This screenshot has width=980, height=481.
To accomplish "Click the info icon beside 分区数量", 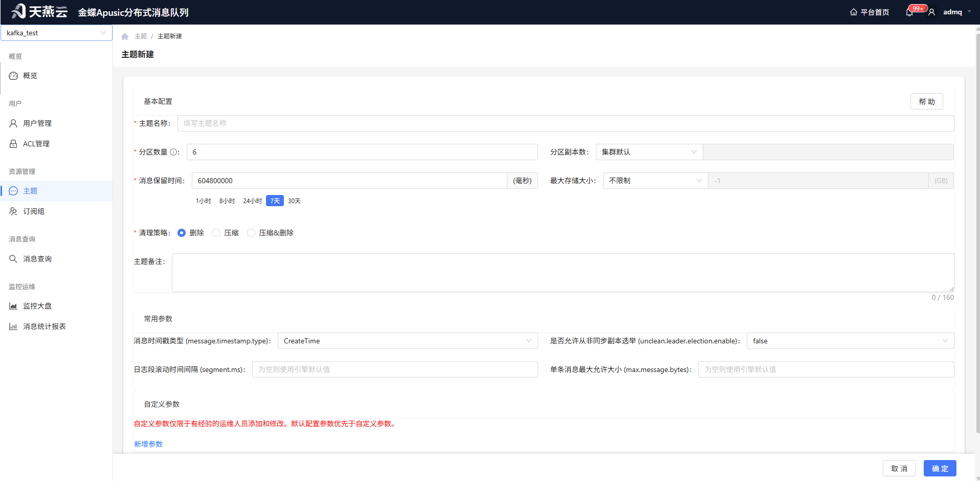I will 174,152.
